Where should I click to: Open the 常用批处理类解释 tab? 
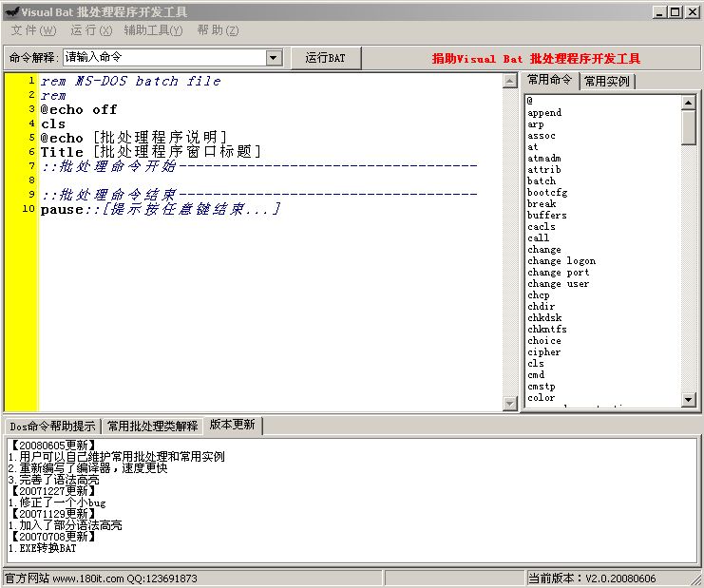(x=152, y=426)
